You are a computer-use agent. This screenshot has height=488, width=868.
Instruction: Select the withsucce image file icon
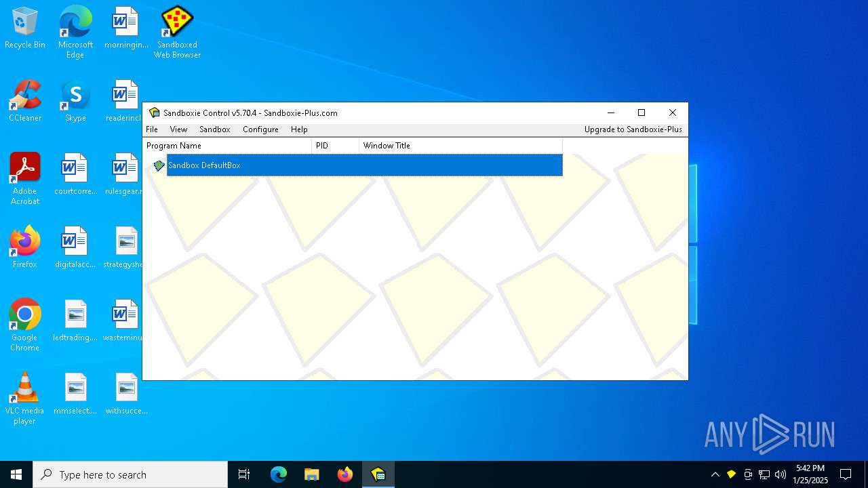coord(126,394)
